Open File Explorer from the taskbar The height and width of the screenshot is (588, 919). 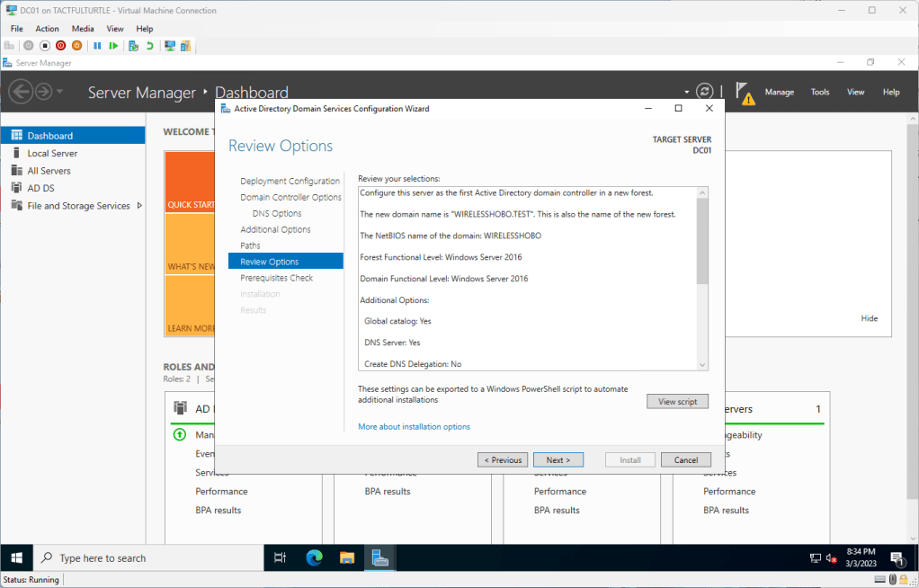point(347,557)
